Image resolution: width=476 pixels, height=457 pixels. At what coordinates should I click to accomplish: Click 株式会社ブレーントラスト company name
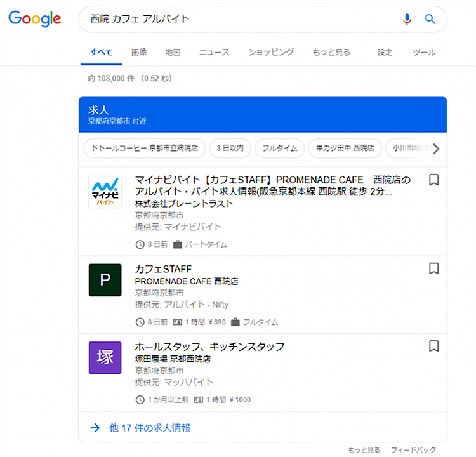click(184, 204)
